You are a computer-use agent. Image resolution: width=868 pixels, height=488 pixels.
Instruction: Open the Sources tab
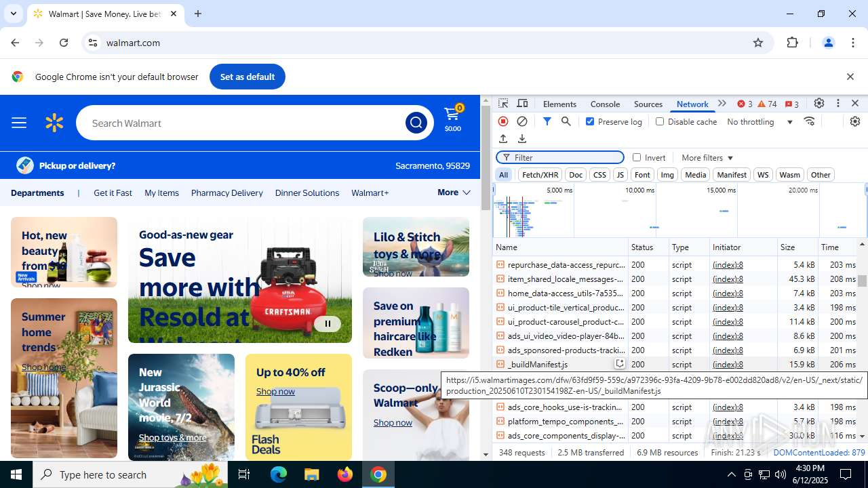coord(648,104)
